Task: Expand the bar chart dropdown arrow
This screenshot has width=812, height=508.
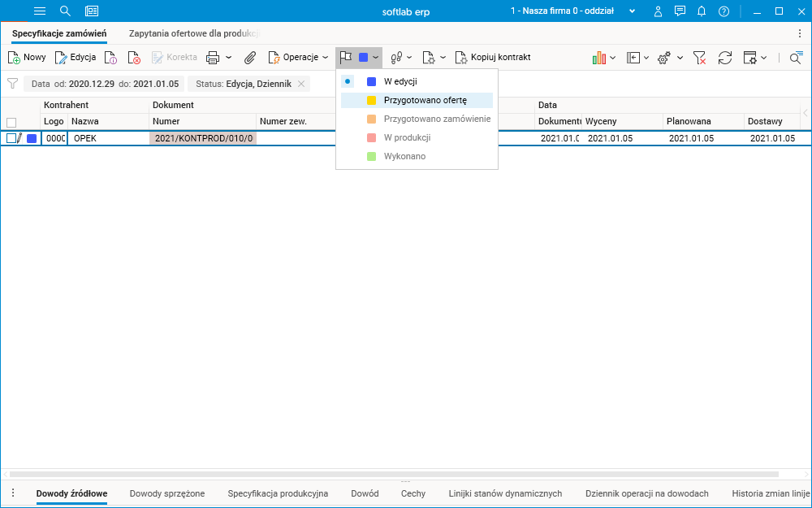Action: (612, 58)
